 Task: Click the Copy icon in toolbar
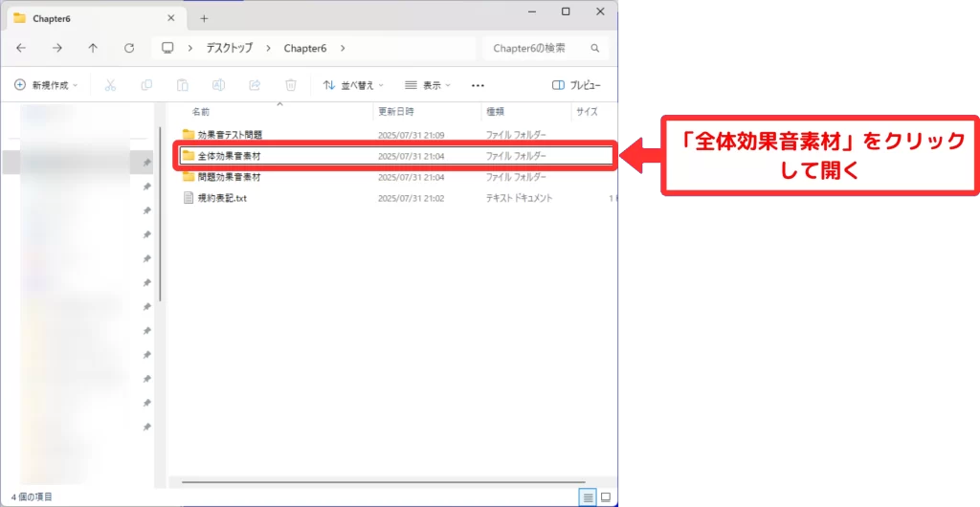pyautogui.click(x=146, y=85)
